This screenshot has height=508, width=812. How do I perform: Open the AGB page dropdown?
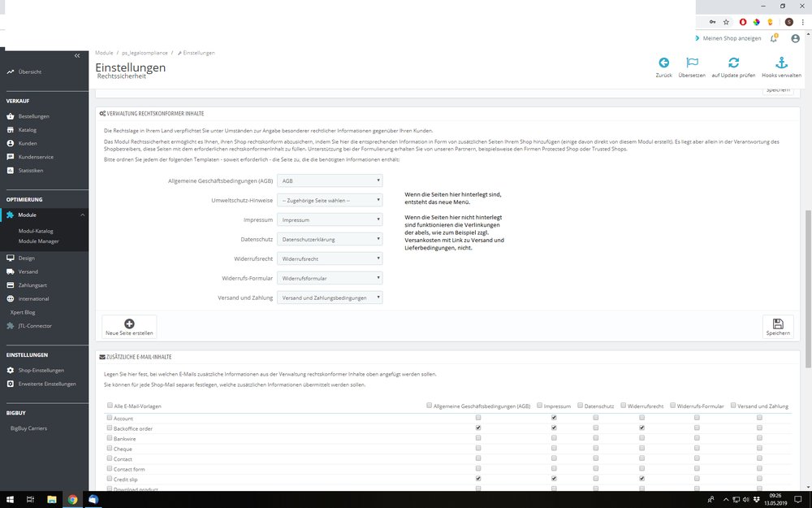coord(330,180)
